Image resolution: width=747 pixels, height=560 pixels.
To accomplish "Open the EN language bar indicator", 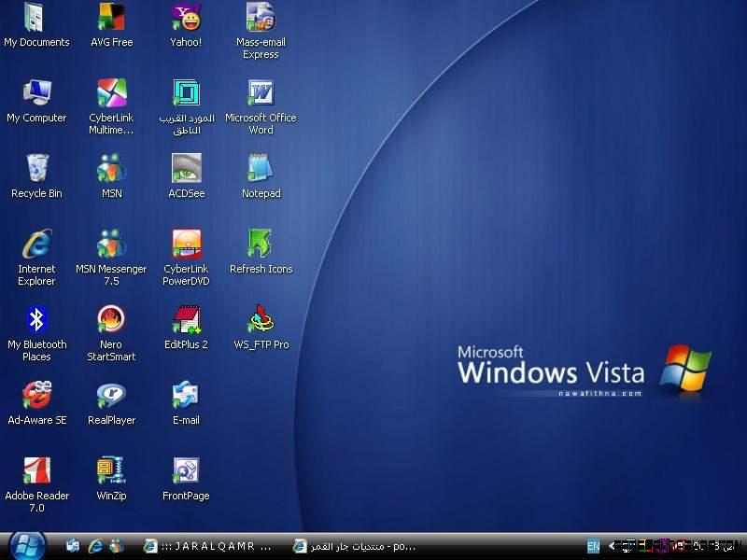I will [593, 546].
